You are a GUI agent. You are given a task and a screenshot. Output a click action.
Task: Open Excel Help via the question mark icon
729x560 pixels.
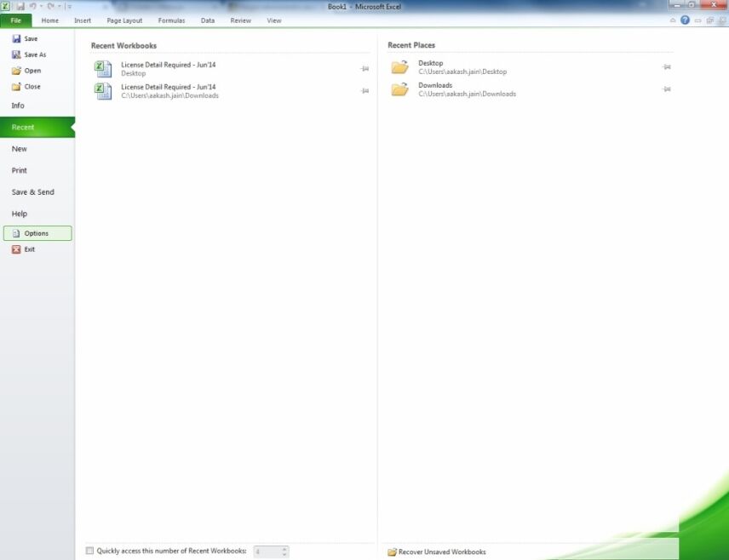point(686,20)
